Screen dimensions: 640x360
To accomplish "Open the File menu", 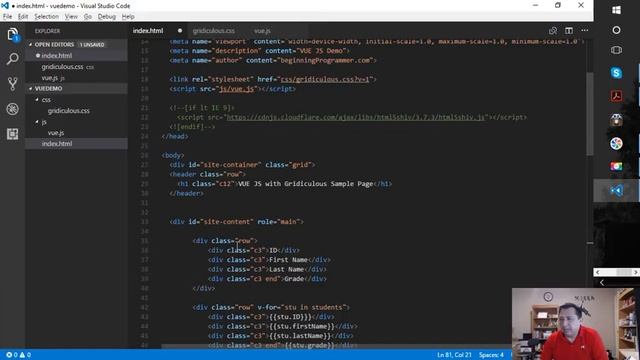I will pos(7,17).
